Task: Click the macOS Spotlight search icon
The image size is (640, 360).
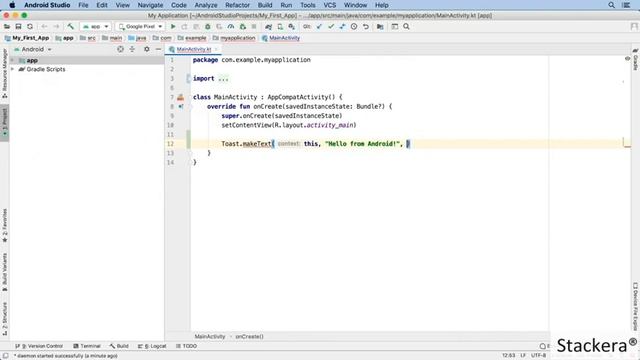Action: point(611,5)
